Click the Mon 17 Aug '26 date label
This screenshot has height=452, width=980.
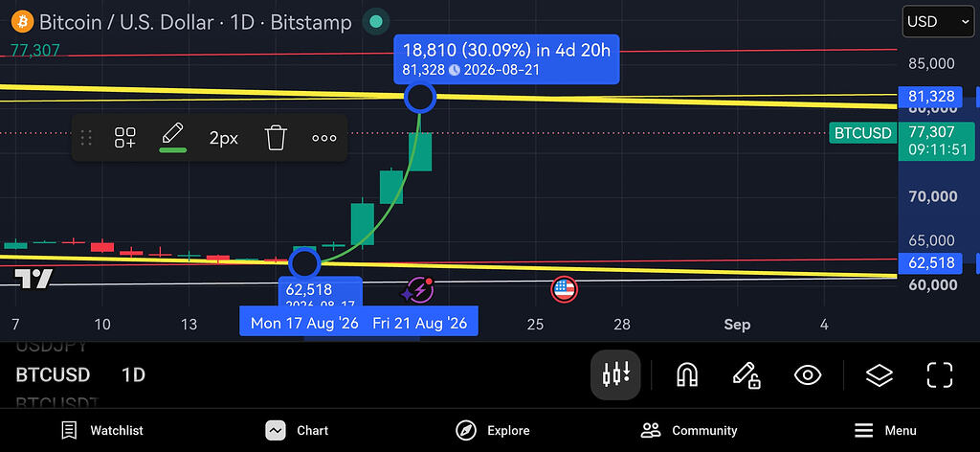tap(303, 324)
